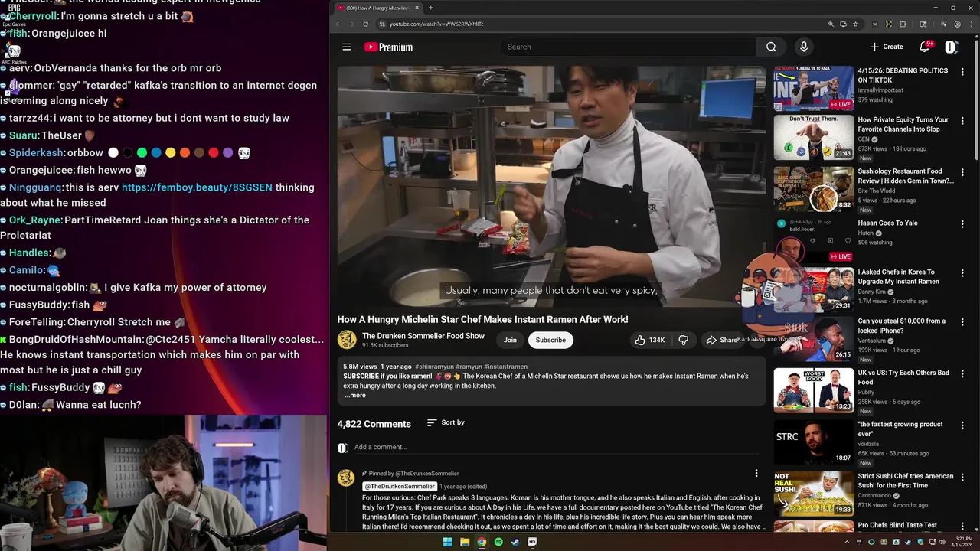The image size is (980, 551).
Task: Start voice search with the microphone icon
Action: 803,47
